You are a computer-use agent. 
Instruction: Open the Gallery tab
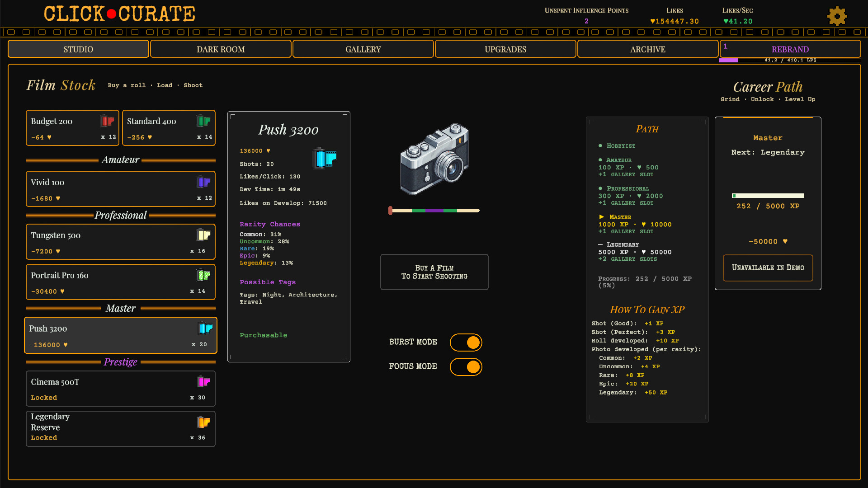[363, 49]
